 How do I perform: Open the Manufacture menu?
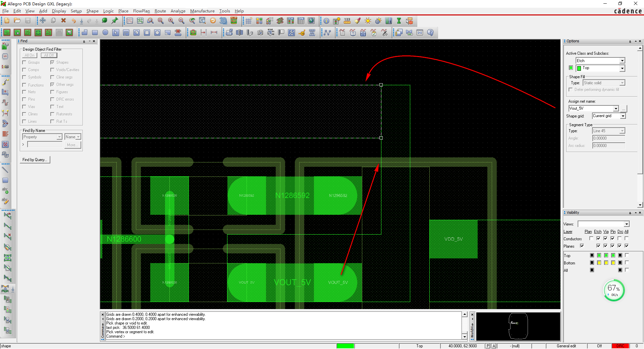click(x=202, y=11)
